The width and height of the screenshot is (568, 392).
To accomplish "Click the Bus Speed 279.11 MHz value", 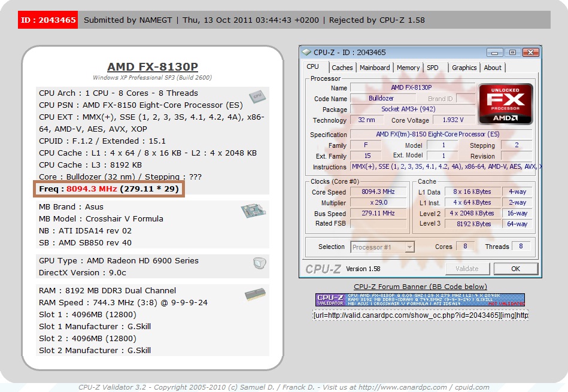I will (378, 213).
